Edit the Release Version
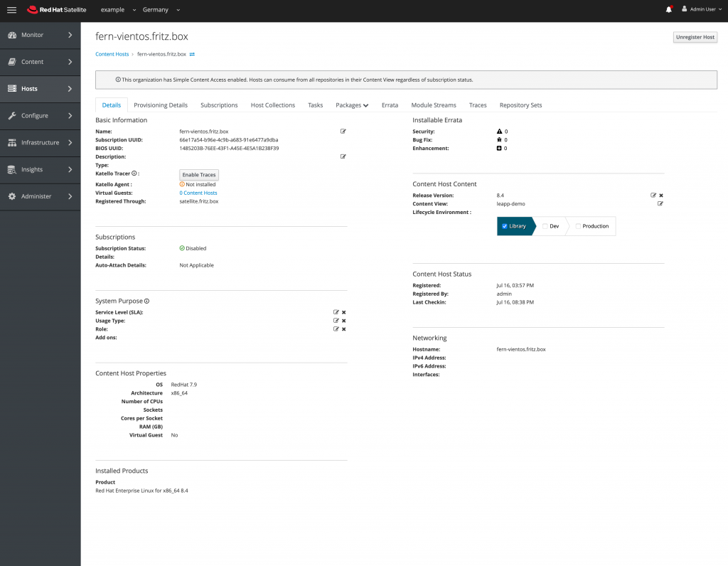Image resolution: width=728 pixels, height=566 pixels. click(x=653, y=196)
